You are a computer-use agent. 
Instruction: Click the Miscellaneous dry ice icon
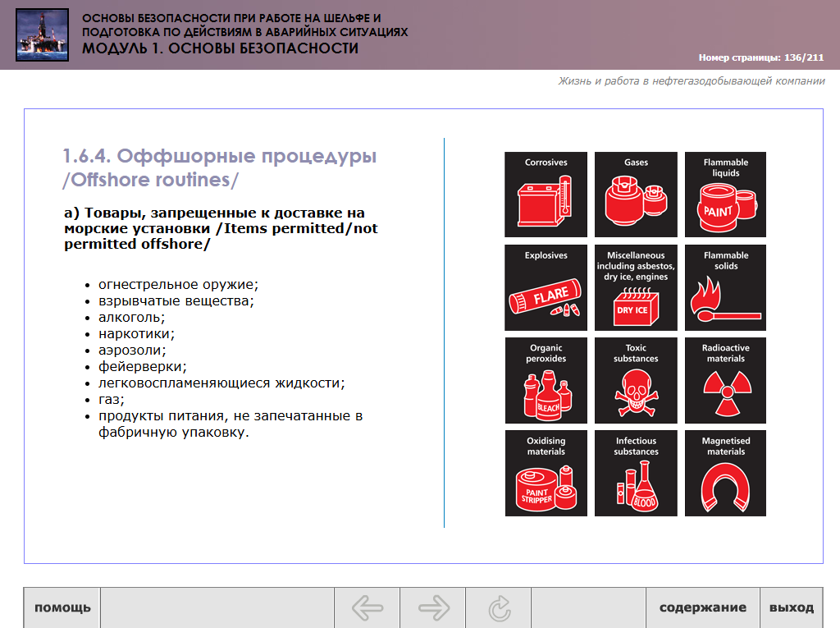click(636, 287)
